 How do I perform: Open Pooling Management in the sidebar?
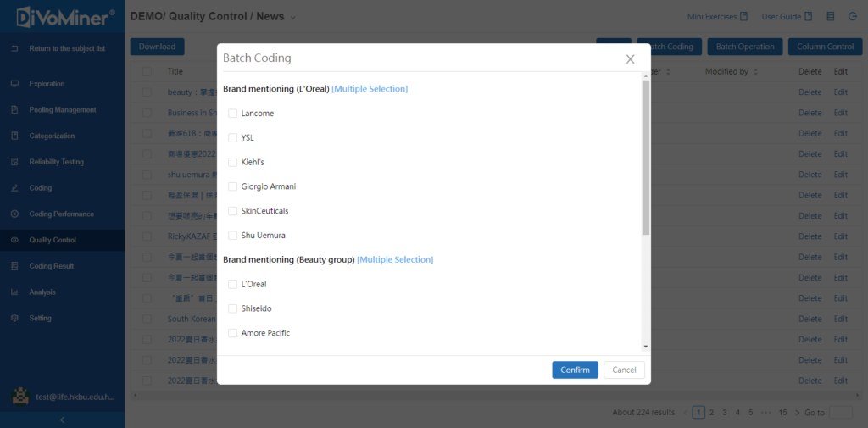[63, 109]
